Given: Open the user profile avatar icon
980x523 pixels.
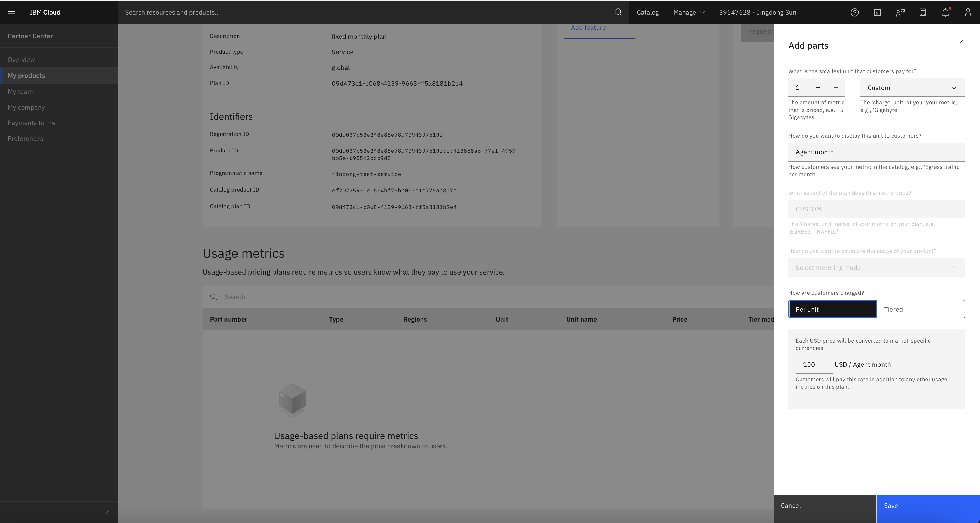Looking at the screenshot, I should tap(968, 12).
